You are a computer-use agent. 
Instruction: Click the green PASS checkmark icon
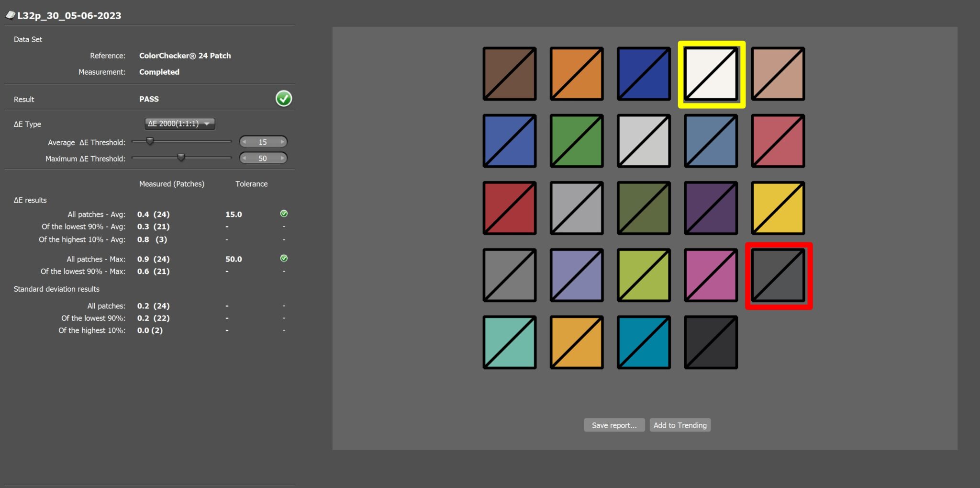point(284,99)
